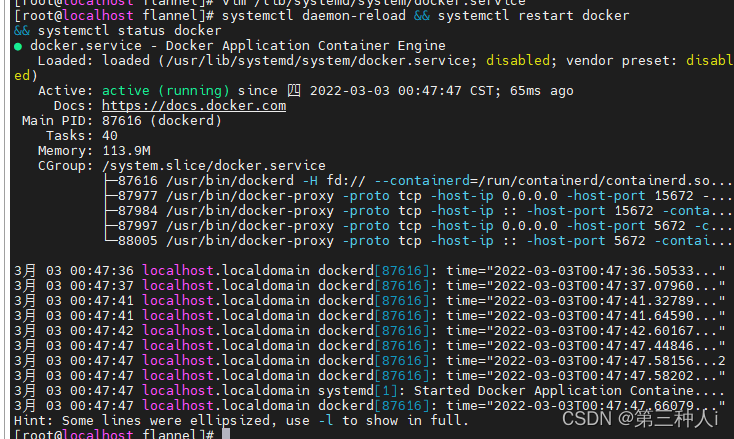Open the https://docs.docker.com link
This screenshot has width=734, height=439.
pyautogui.click(x=194, y=106)
